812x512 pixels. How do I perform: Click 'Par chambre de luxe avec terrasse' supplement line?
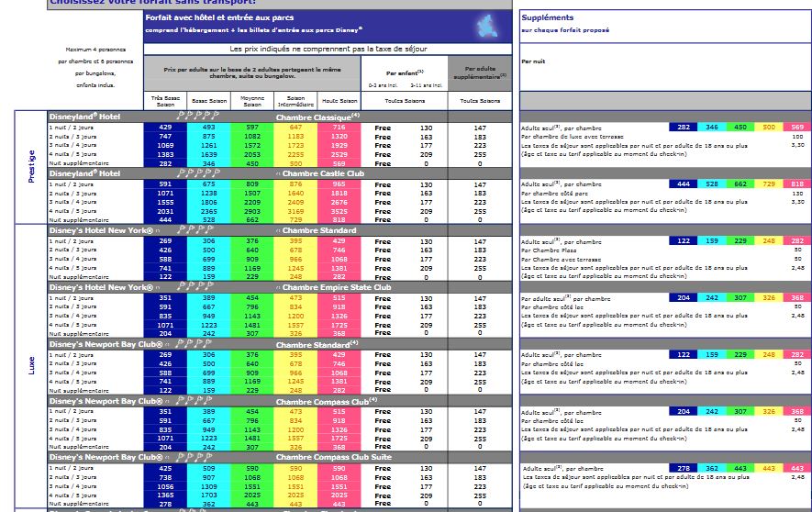point(573,137)
